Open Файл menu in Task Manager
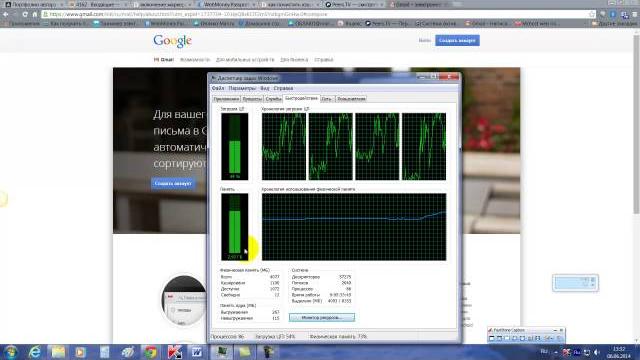640x360 pixels. pos(218,88)
